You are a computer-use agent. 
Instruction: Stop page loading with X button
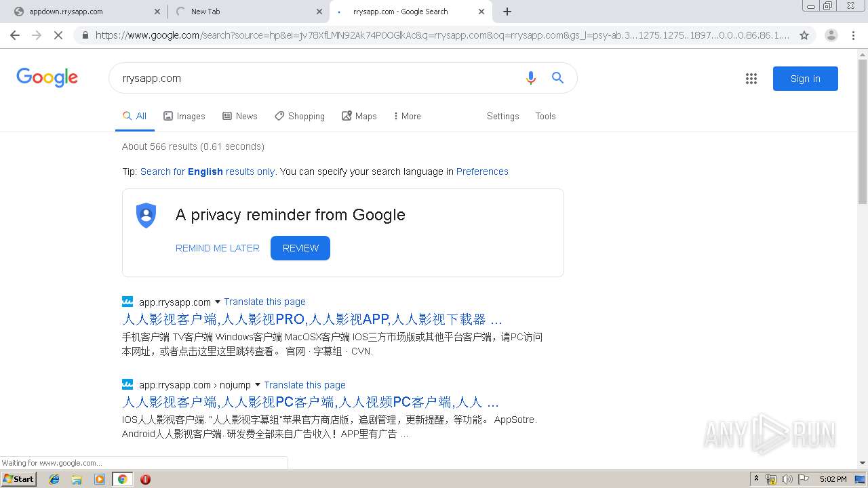coord(58,35)
